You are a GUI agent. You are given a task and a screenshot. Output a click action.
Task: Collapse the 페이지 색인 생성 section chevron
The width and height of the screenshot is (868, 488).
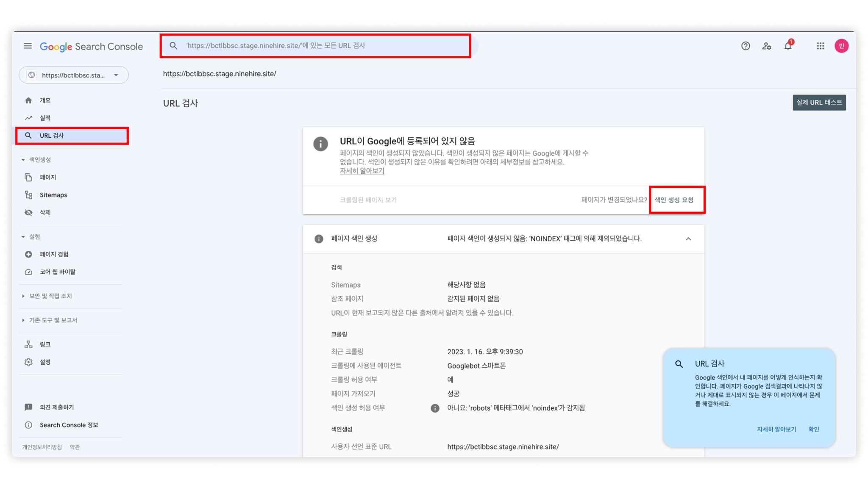[688, 239]
